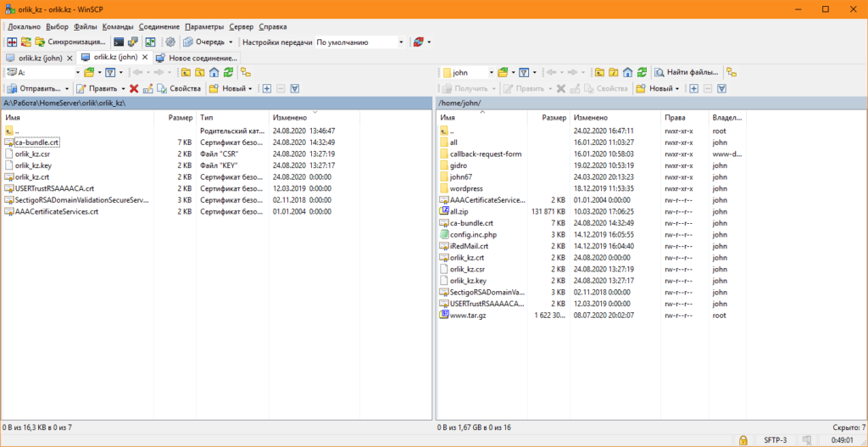Open the Файлы menu
868x447 pixels.
[x=86, y=26]
